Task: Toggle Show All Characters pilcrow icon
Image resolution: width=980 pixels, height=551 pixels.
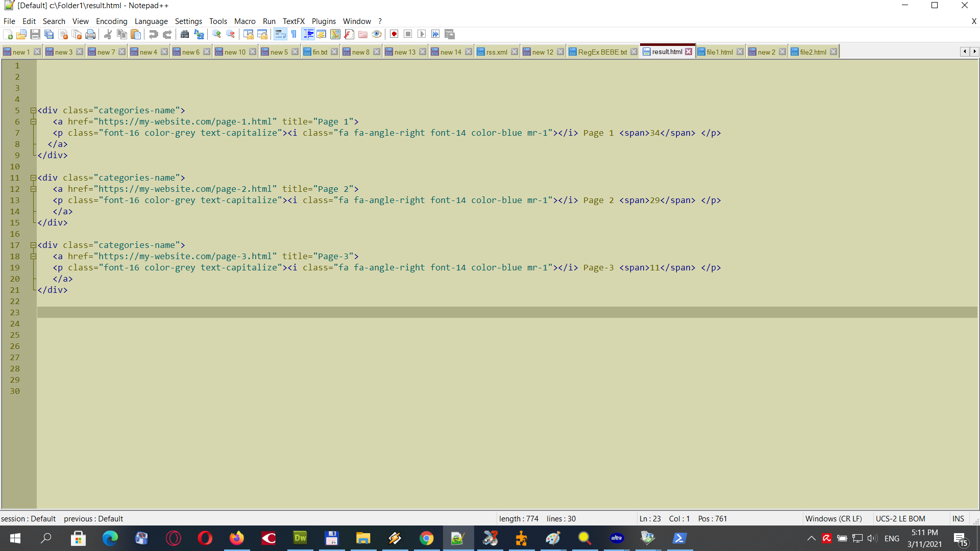Action: 294,34
